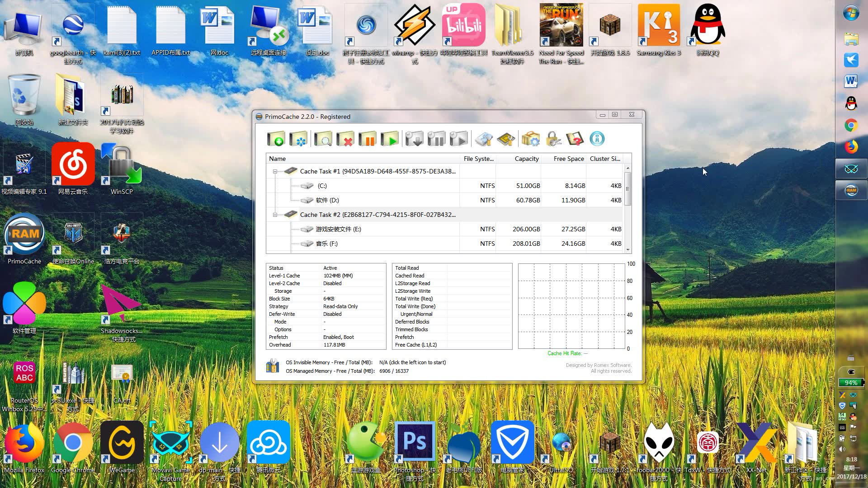Open the Chrome icon in side taskbar

(x=851, y=125)
